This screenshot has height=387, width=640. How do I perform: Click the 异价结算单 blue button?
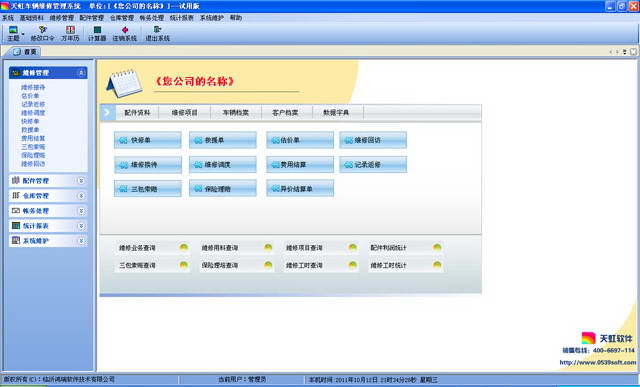tap(300, 189)
